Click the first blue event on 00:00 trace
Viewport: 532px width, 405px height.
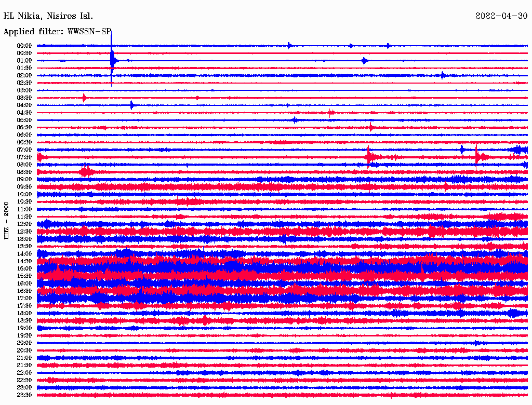point(289,45)
